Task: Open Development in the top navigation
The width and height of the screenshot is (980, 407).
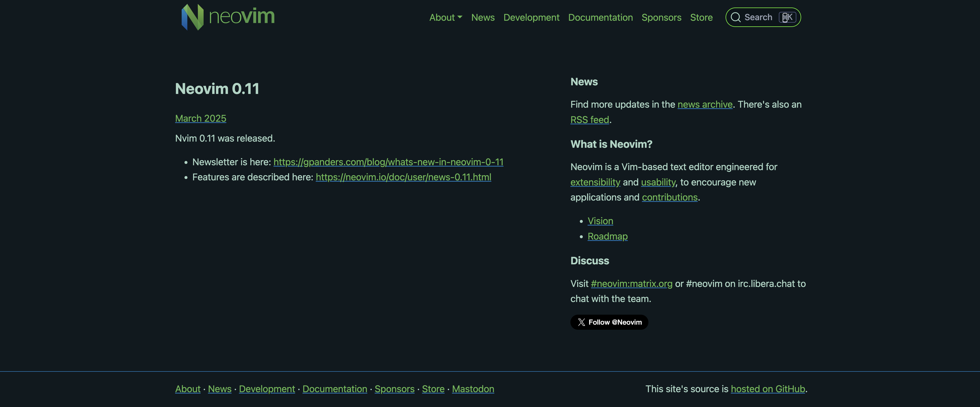Action: (x=531, y=17)
